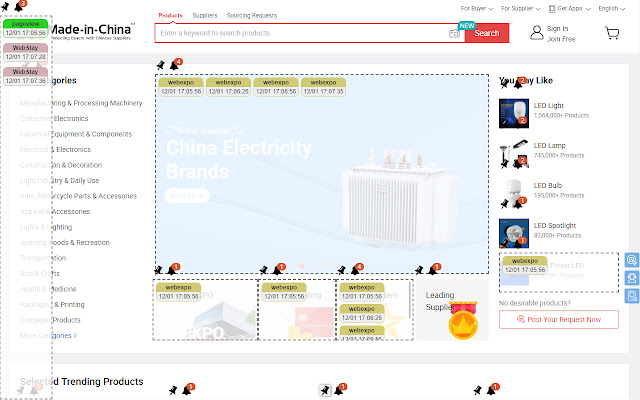Click the pin icon in top-left corner
This screenshot has height=400, width=640.
tap(5, 7)
